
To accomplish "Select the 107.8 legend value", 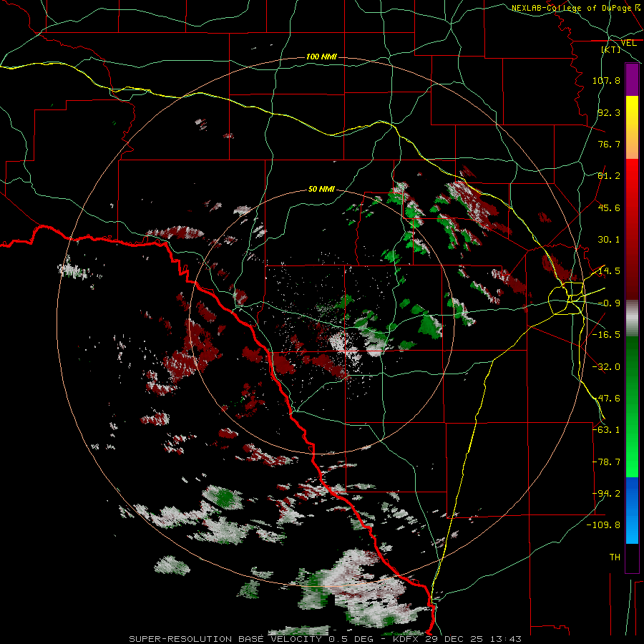I will [606, 80].
